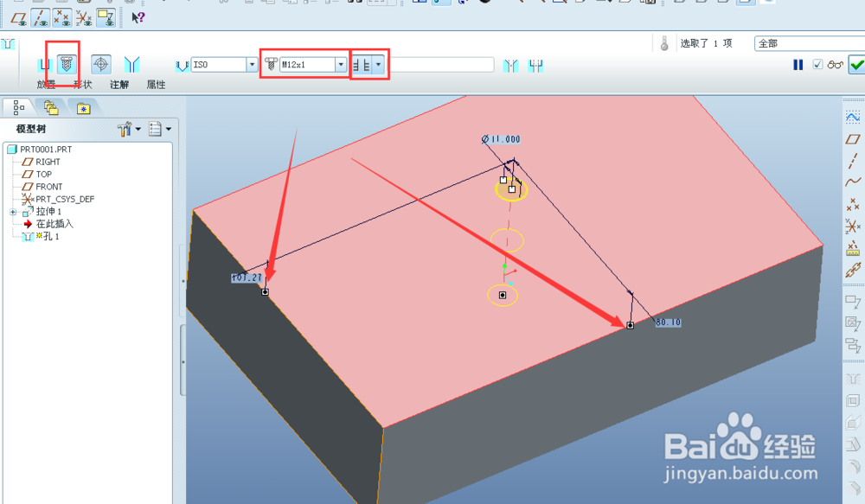Click the 107.27 offset dimension value

(x=247, y=278)
